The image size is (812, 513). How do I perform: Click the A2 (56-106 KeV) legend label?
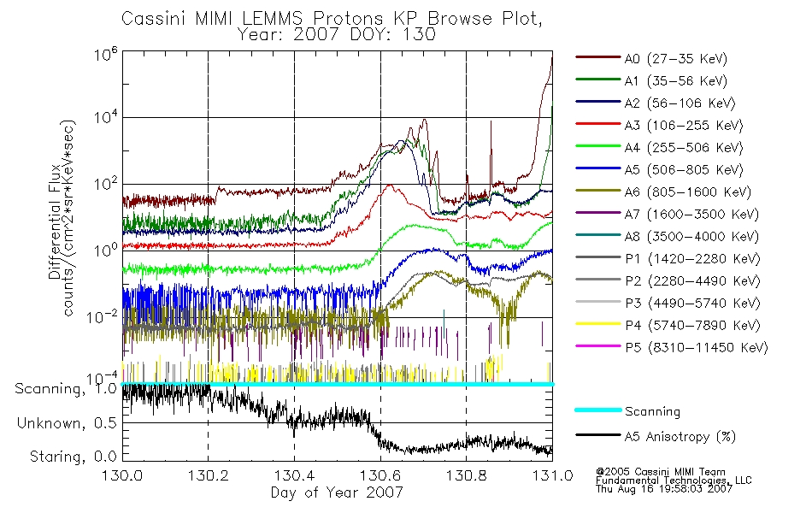pos(680,103)
